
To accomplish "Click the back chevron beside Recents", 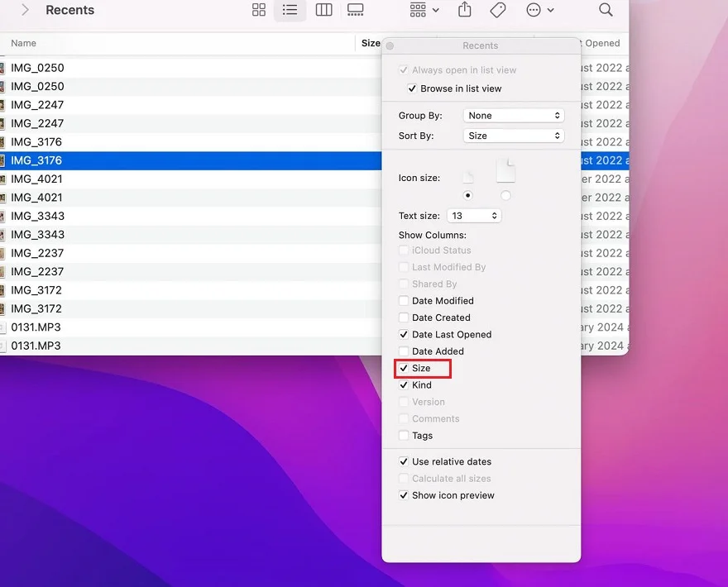I will (x=25, y=10).
